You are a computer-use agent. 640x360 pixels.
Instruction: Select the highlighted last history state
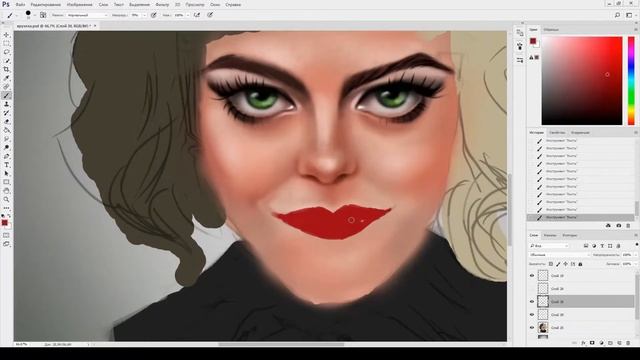point(580,218)
